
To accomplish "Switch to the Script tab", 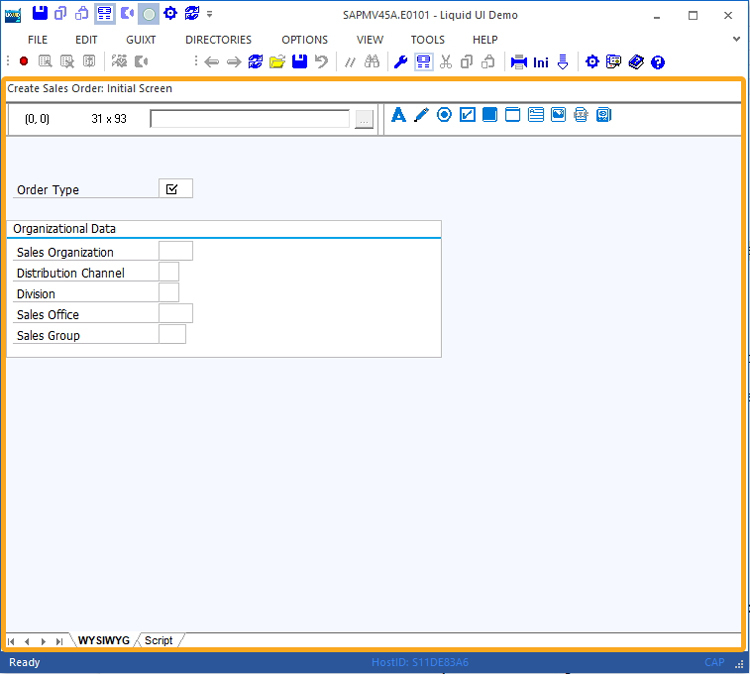I will [x=159, y=640].
